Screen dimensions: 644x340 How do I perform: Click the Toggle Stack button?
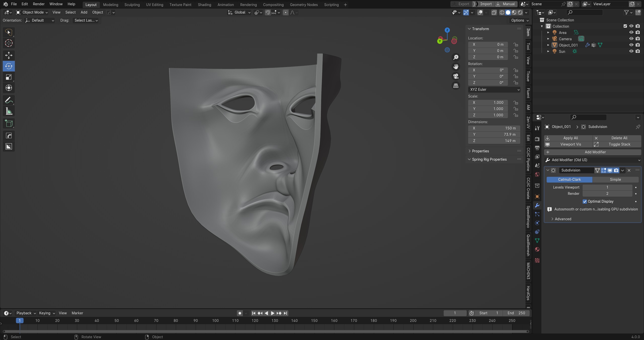pyautogui.click(x=617, y=144)
